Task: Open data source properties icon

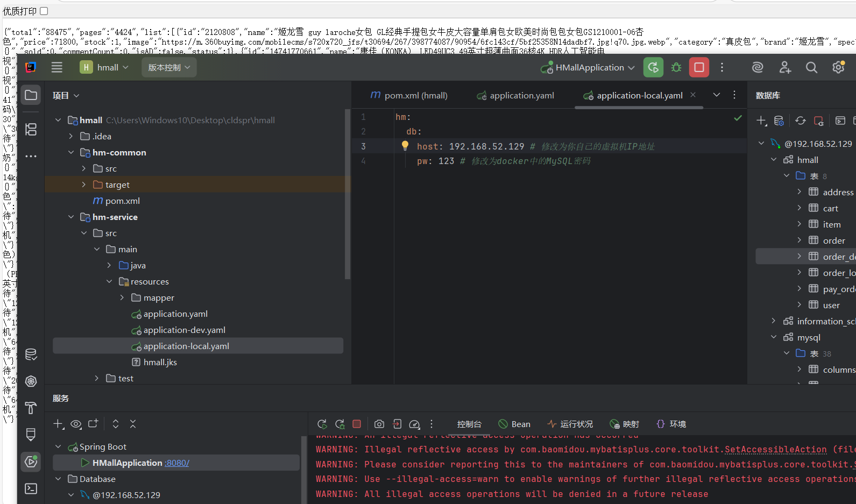Action: pyautogui.click(x=779, y=120)
